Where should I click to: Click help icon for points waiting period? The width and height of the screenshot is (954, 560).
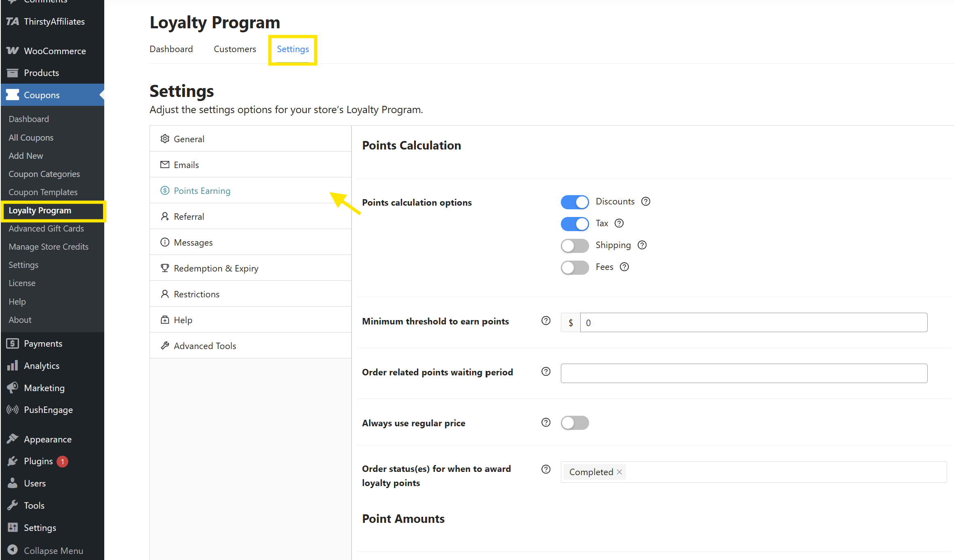click(x=546, y=372)
